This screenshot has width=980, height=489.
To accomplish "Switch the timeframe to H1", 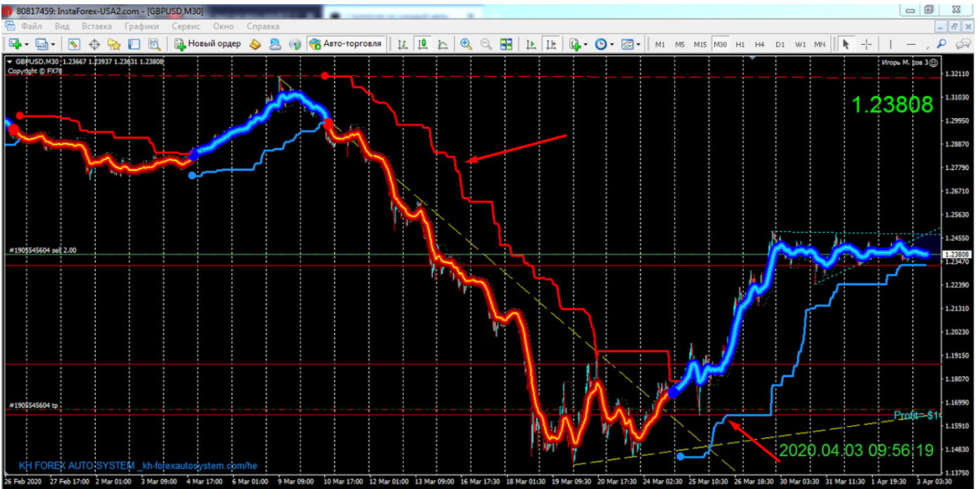I will pyautogui.click(x=740, y=44).
